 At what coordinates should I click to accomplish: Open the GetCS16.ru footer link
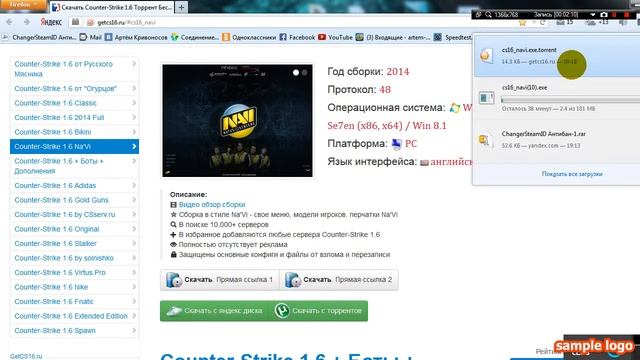26,356
